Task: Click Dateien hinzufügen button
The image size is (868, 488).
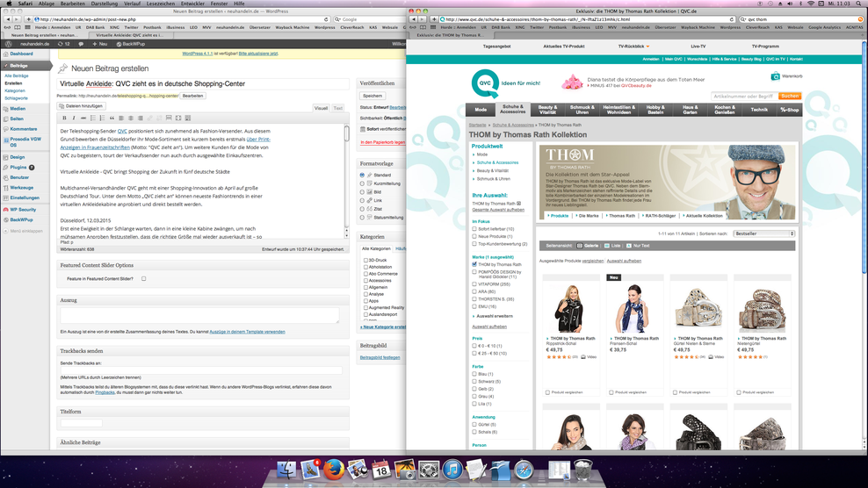Action: [82, 106]
